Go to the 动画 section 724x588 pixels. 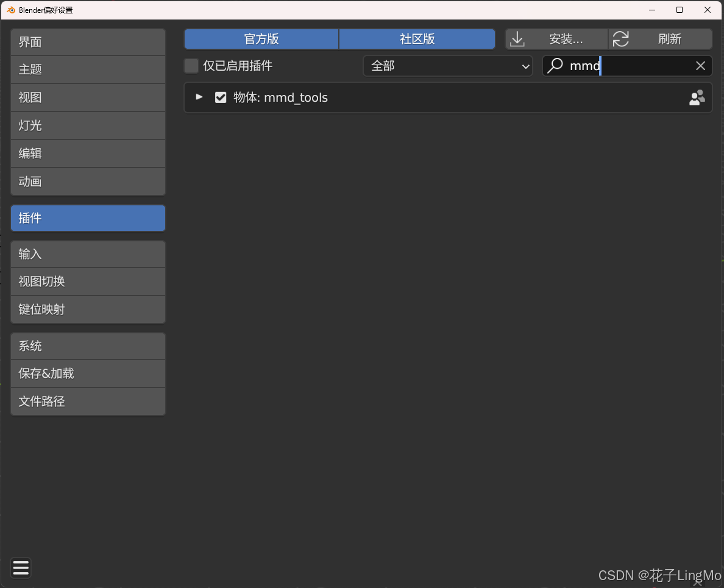pos(88,182)
